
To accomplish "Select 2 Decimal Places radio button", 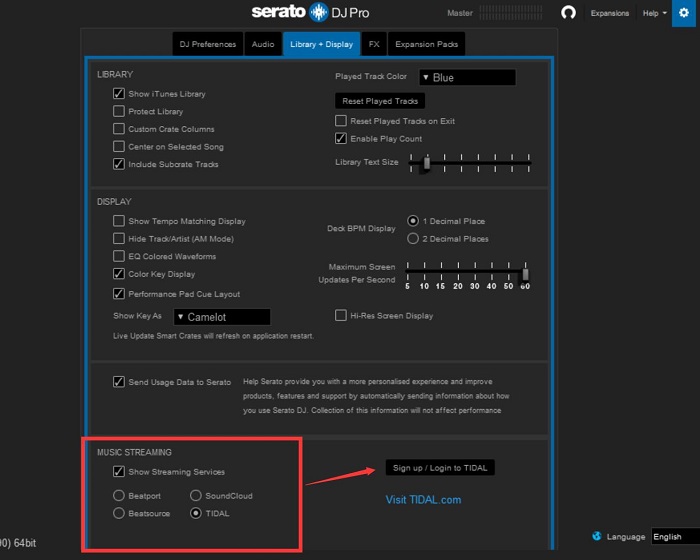I will [x=413, y=238].
